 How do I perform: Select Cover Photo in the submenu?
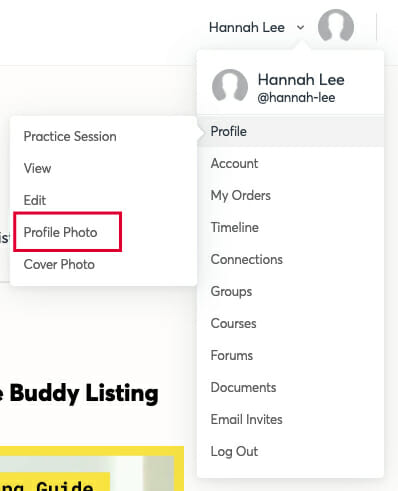pos(59,264)
